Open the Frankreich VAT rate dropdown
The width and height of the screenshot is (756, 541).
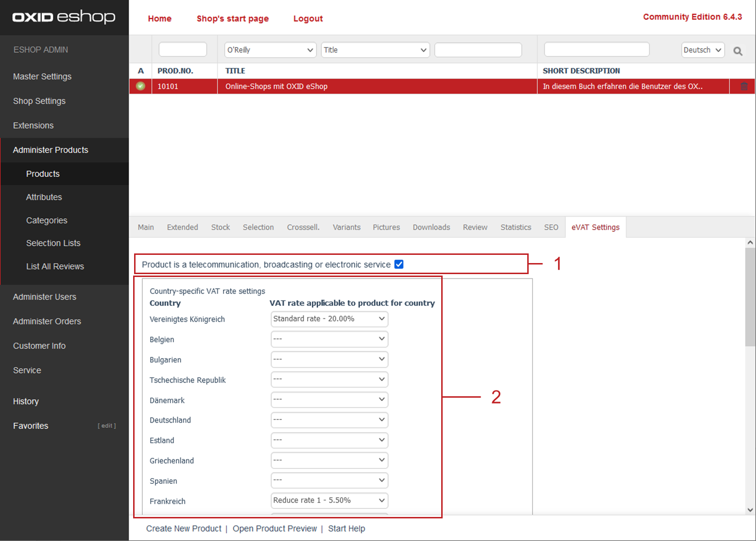click(329, 501)
